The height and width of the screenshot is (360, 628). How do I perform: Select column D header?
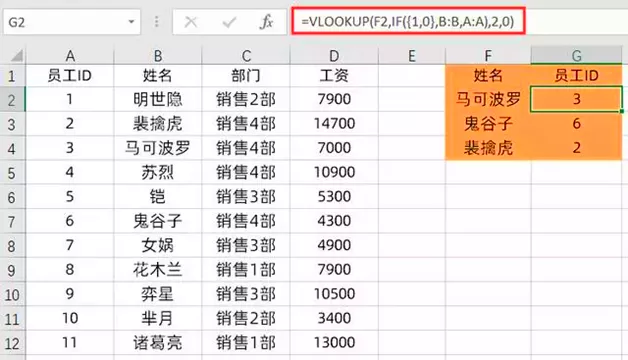coord(334,56)
